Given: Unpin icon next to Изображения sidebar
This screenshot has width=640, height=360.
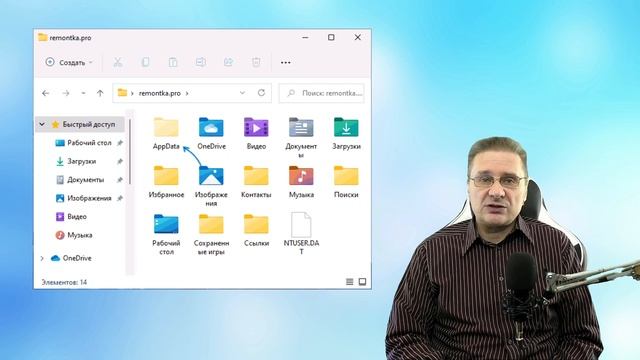Looking at the screenshot, I should click(x=120, y=198).
